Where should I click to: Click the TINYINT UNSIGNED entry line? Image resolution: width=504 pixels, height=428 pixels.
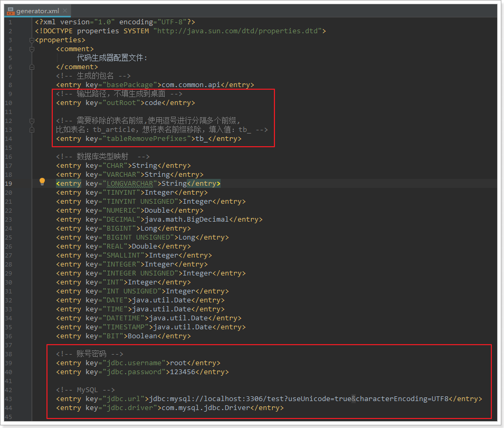click(x=151, y=202)
